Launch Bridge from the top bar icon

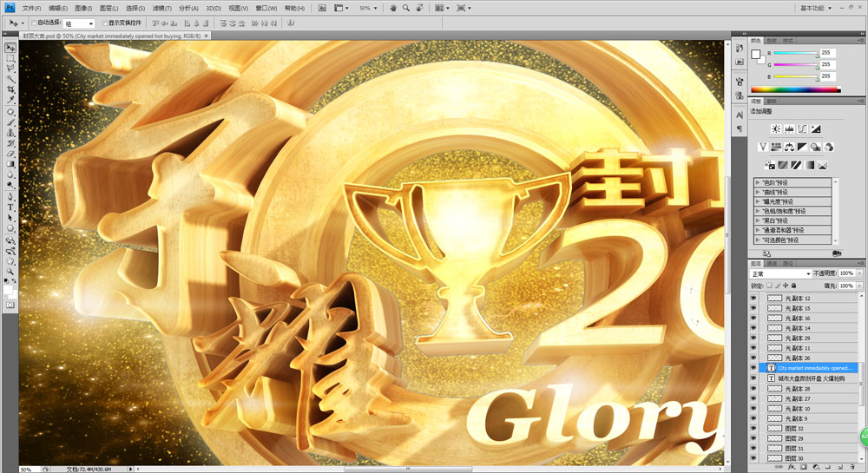click(x=322, y=8)
